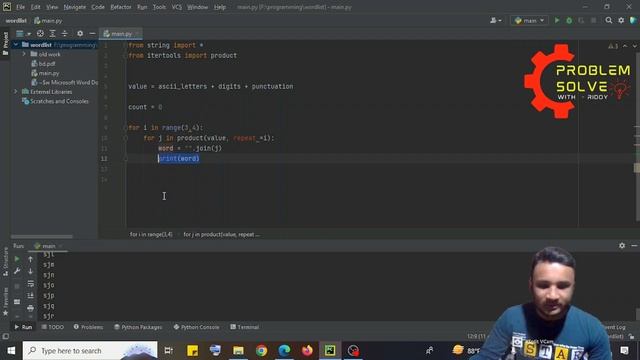
Task: Open TODO tool window
Action: 53,327
